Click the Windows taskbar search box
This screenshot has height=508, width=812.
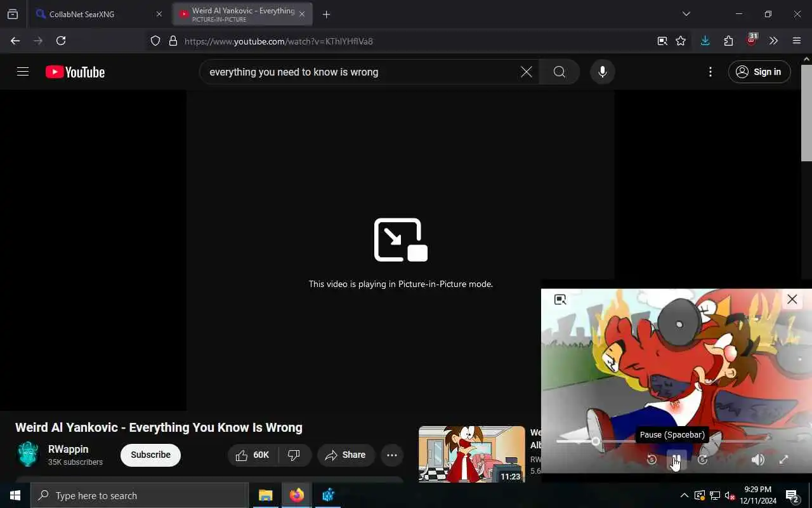(140, 495)
